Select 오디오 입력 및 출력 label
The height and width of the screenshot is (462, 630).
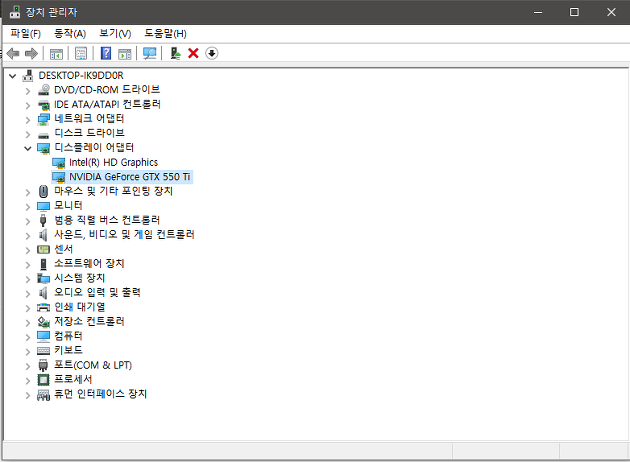pyautogui.click(x=97, y=292)
